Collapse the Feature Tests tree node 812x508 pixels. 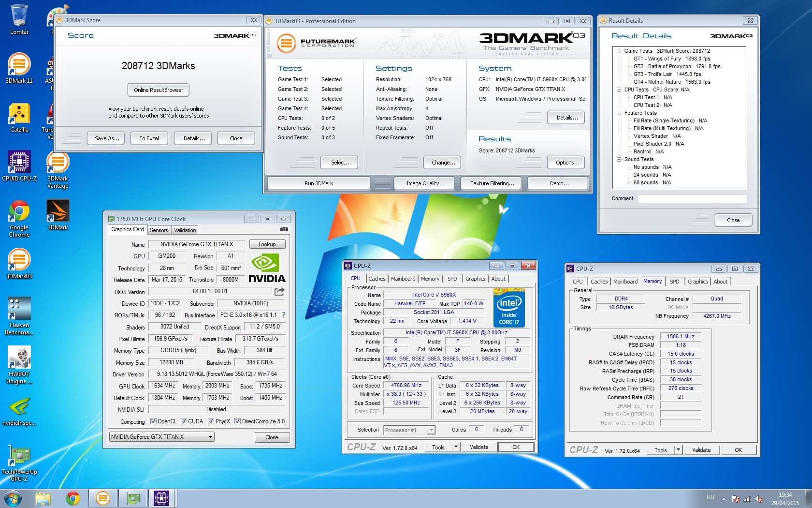tap(619, 113)
